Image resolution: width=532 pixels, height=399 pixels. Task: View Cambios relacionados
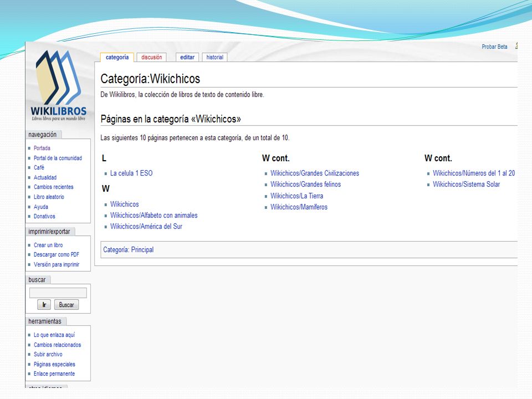coord(57,345)
